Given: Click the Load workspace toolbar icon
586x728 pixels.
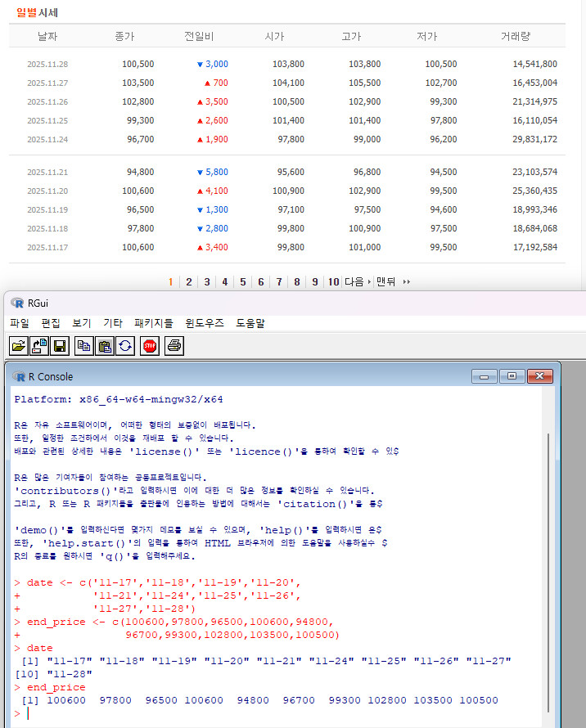Looking at the screenshot, I should 38,346.
